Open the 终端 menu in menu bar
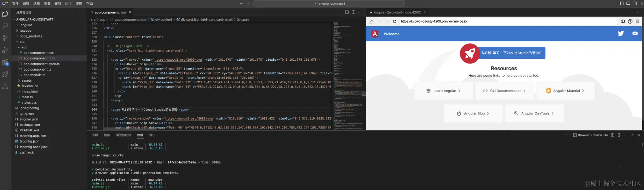 click(x=79, y=4)
